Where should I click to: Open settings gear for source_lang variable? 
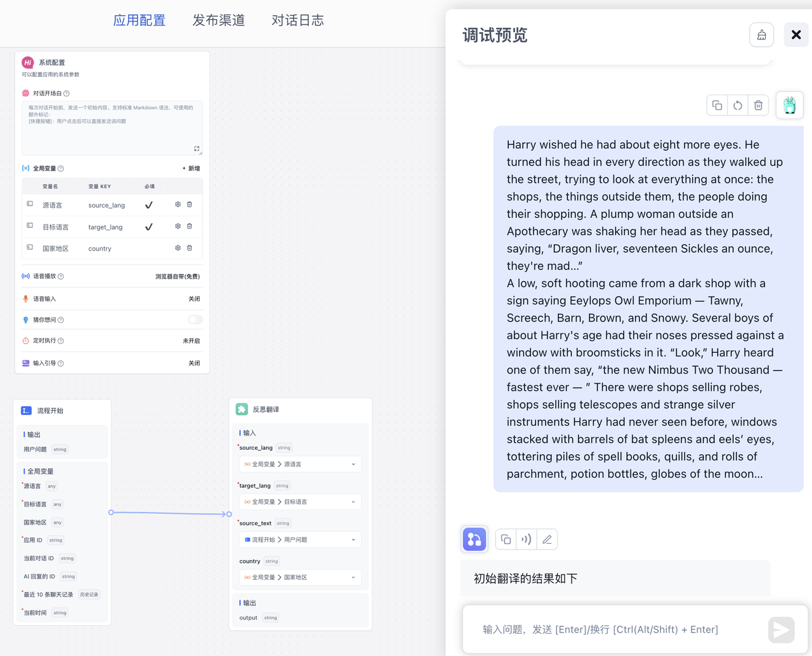coord(178,205)
